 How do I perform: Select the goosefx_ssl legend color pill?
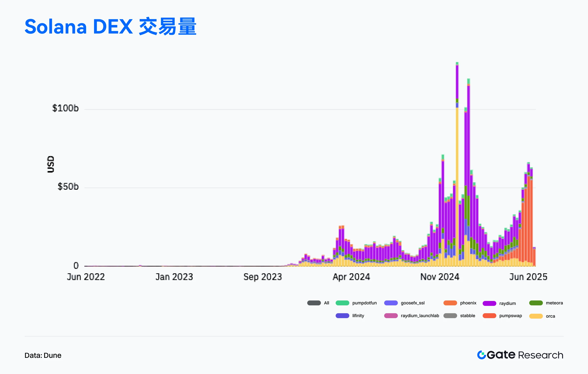[x=392, y=303]
